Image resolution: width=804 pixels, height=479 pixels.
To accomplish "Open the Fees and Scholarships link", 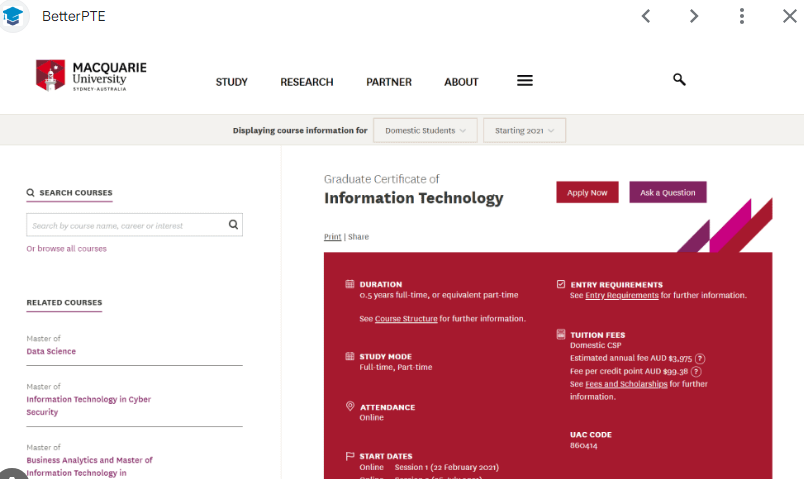I will coord(626,384).
